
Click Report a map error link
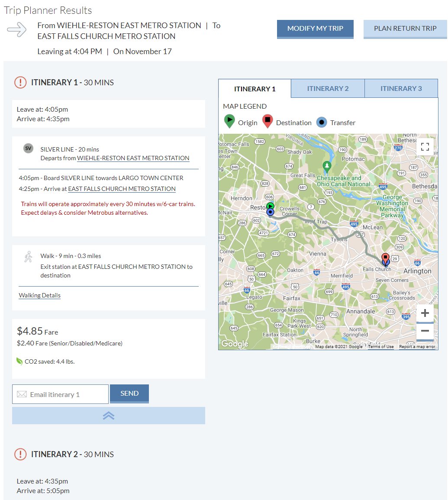(x=417, y=347)
